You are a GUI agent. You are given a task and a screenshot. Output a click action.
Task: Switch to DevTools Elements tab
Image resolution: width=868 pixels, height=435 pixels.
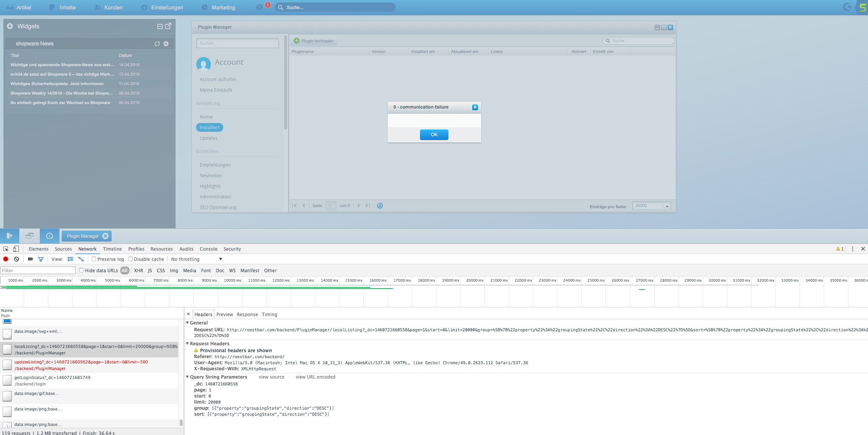point(39,249)
